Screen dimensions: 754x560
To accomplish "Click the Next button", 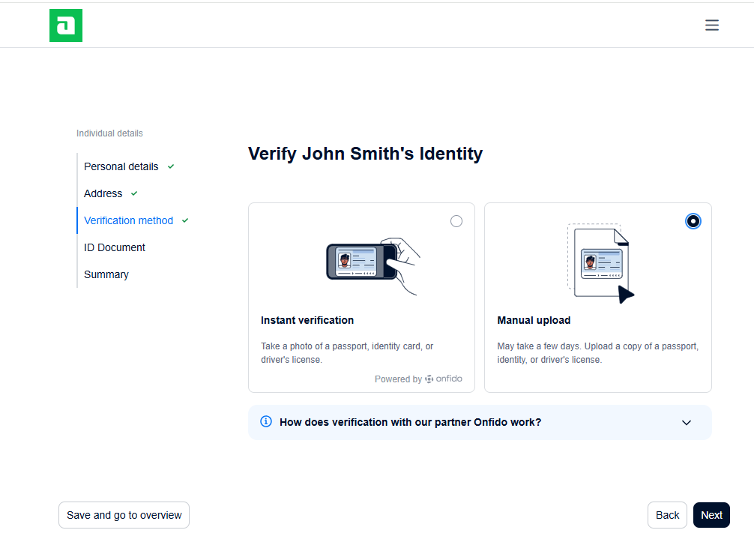I will [x=712, y=515].
